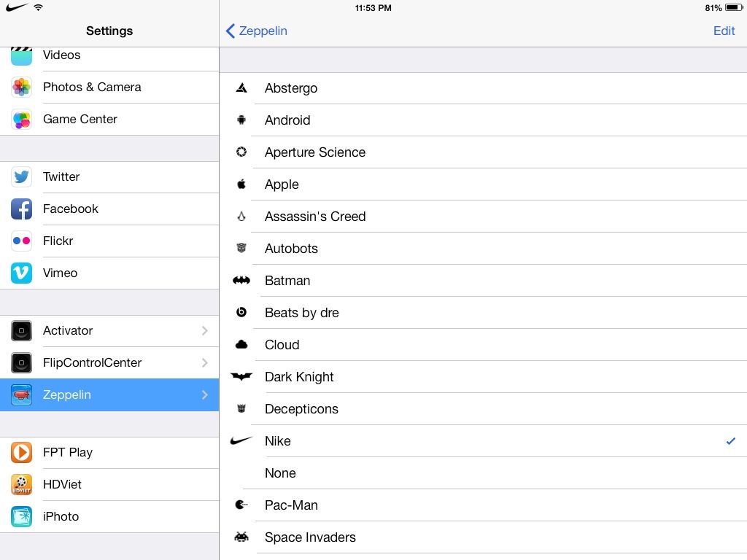The width and height of the screenshot is (747, 560).
Task: Select the None carrier logo option
Action: tap(483, 473)
